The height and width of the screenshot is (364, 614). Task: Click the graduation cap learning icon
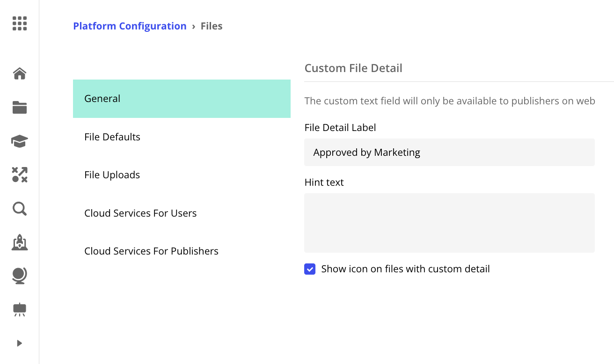(x=20, y=141)
